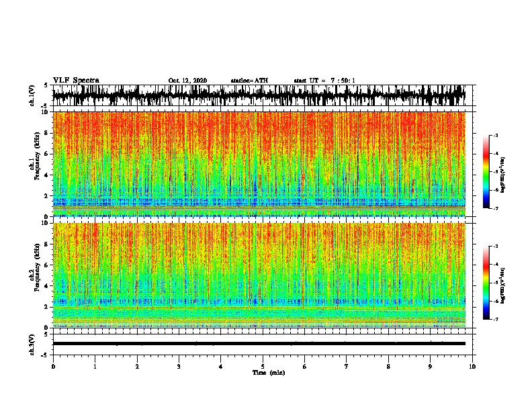Select the "start UT = 7:50:1" header text
The image size is (532, 411).
tap(324, 81)
